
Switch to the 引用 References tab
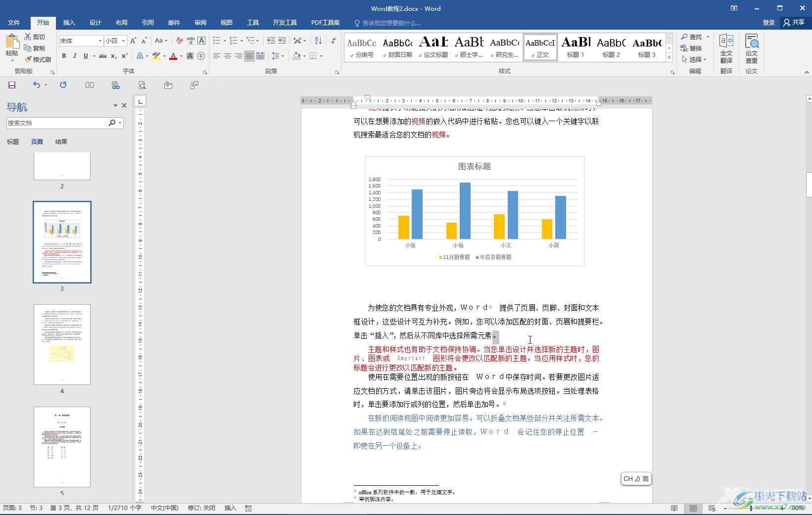(x=147, y=23)
